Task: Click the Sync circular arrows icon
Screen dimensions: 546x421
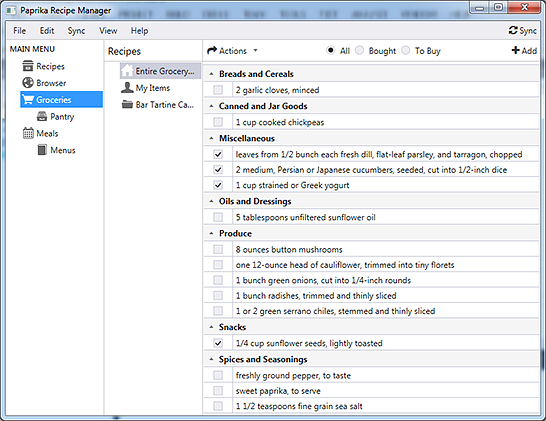Action: [513, 31]
